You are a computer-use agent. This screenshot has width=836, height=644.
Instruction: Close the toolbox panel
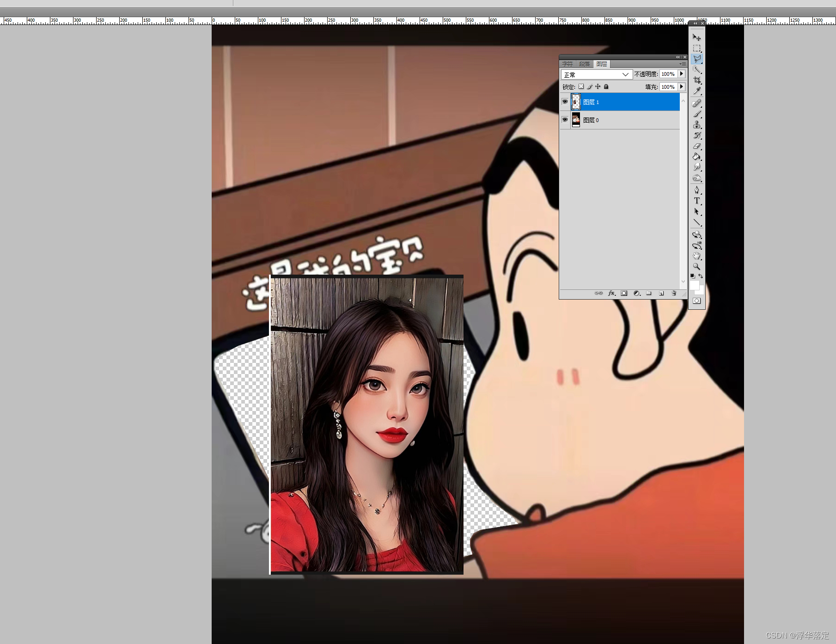[702, 23]
